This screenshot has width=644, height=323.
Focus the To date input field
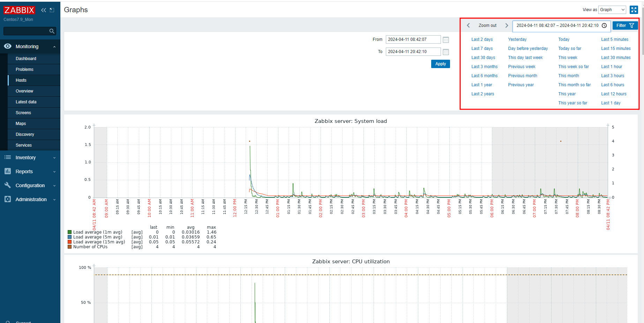(413, 52)
